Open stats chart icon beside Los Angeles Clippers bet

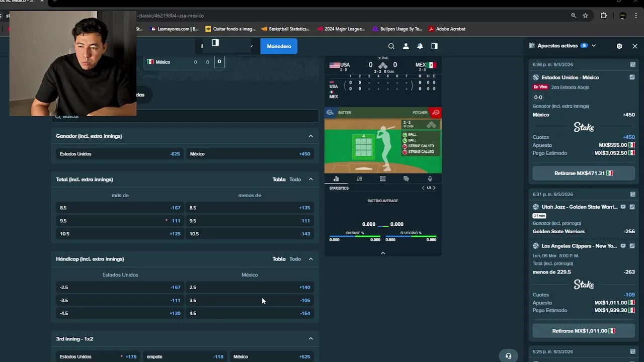coord(632,246)
